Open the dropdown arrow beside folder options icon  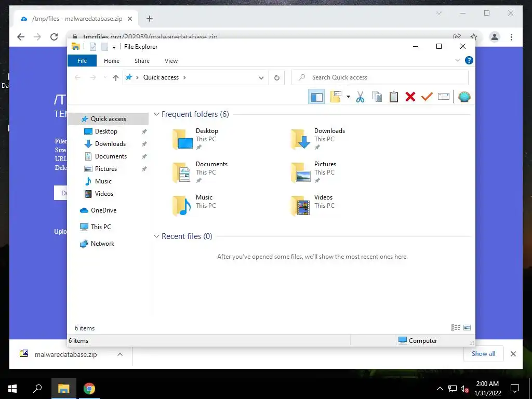coord(348,97)
